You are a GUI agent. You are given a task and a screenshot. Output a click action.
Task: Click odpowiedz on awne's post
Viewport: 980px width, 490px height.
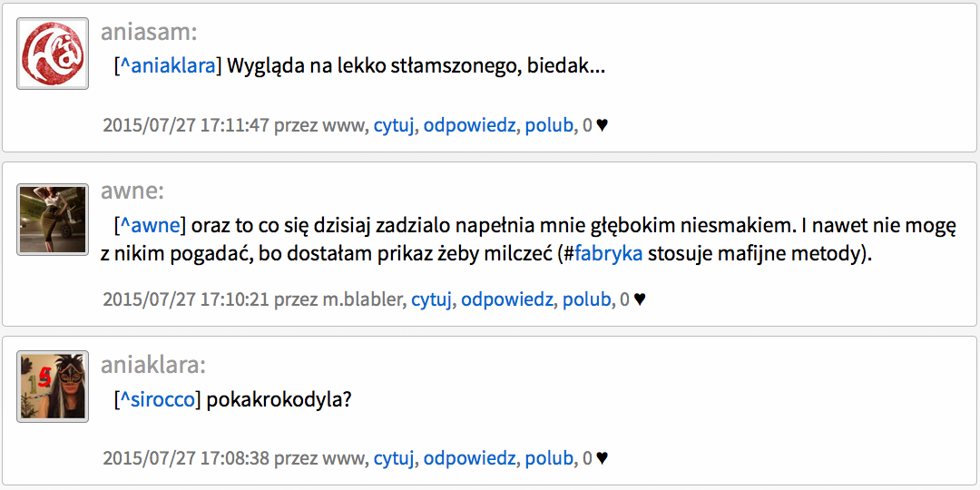[x=507, y=300]
